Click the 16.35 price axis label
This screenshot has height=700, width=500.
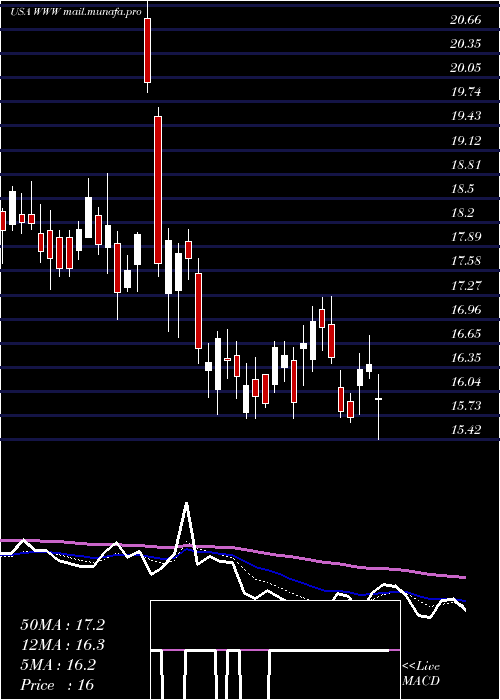pos(466,358)
